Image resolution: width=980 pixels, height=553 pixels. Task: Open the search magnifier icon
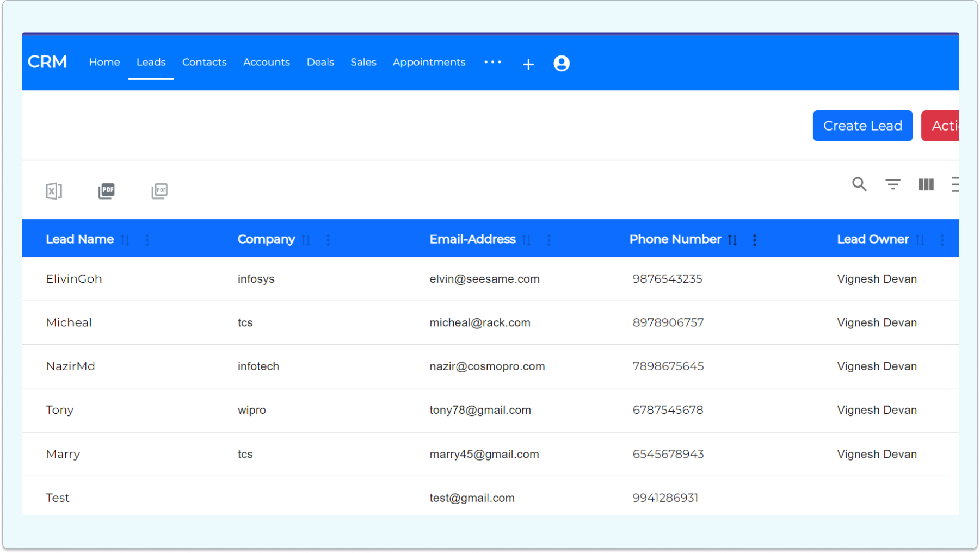(859, 184)
